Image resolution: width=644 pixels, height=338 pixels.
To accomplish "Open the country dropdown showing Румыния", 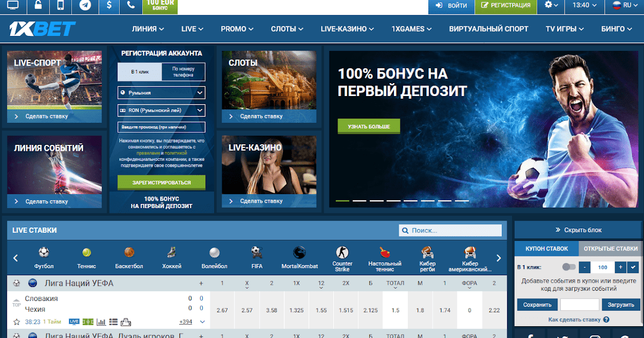I will (162, 93).
